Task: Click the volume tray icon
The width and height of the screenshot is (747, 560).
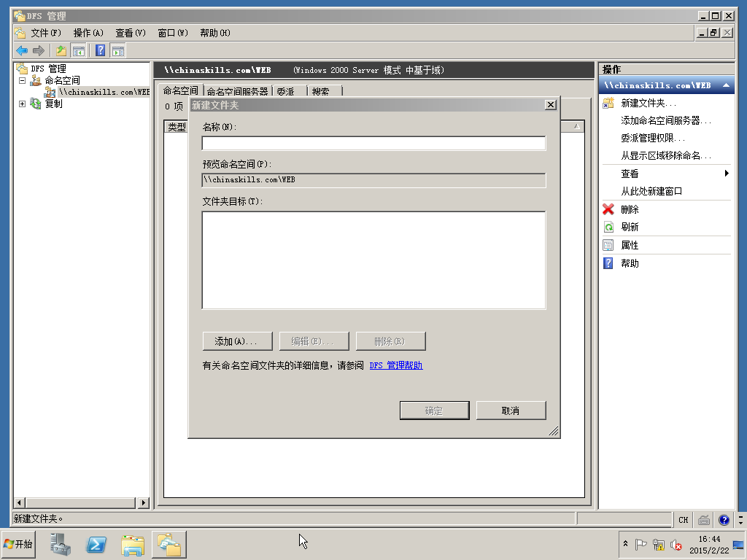Action: [x=676, y=544]
